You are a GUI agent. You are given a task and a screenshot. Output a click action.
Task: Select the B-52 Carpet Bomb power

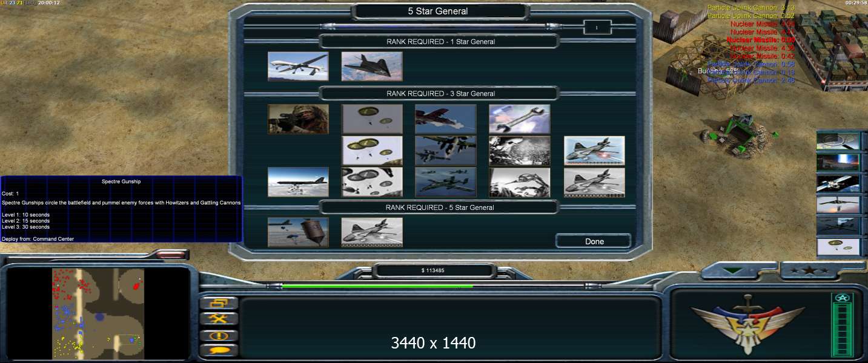[x=298, y=182]
